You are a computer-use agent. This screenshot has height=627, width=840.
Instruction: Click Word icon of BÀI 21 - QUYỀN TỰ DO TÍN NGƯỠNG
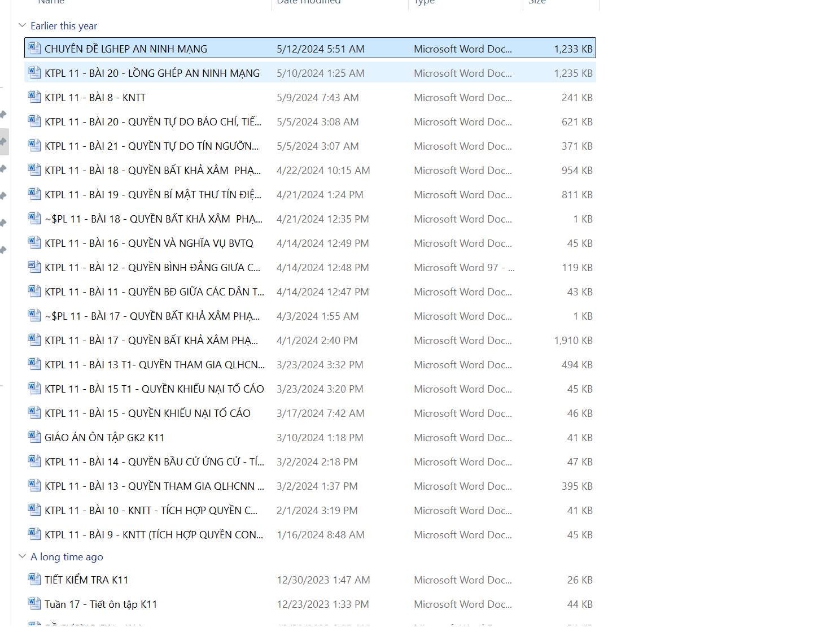pyautogui.click(x=34, y=145)
